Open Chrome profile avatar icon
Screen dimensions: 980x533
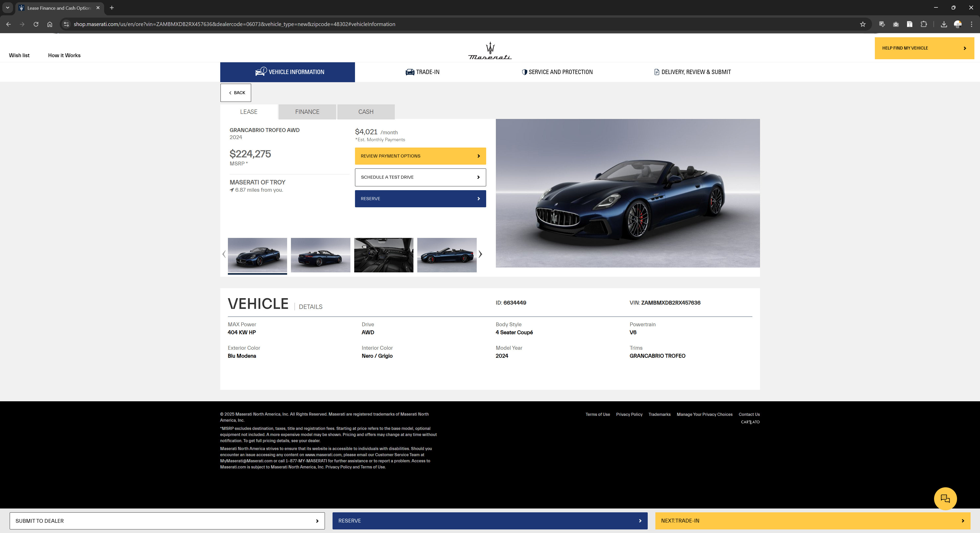click(958, 24)
